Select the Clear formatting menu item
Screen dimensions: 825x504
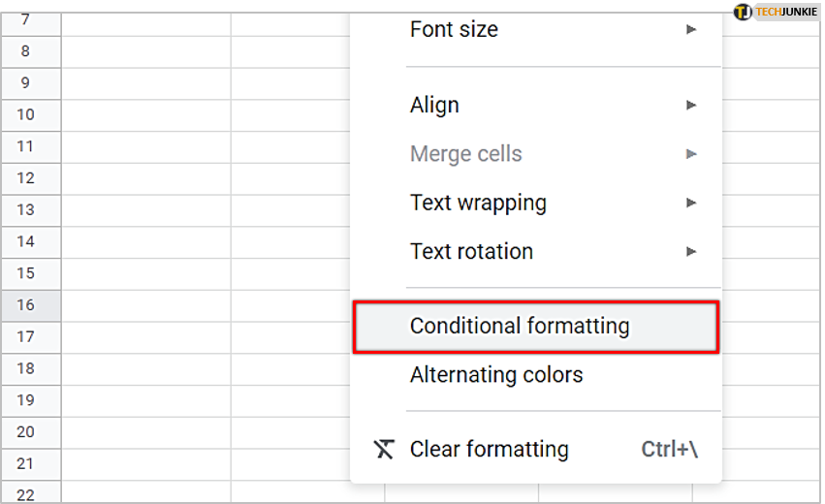click(x=535, y=450)
